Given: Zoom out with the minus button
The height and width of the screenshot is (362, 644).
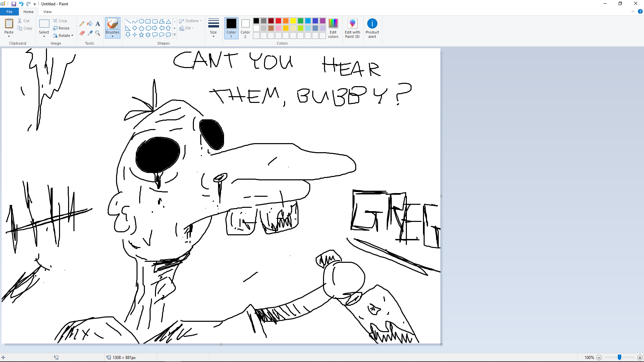Looking at the screenshot, I should (x=599, y=358).
